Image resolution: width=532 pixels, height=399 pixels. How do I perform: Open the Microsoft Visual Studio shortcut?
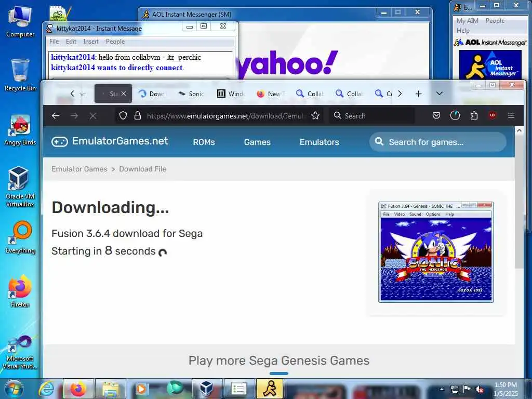pyautogui.click(x=20, y=352)
